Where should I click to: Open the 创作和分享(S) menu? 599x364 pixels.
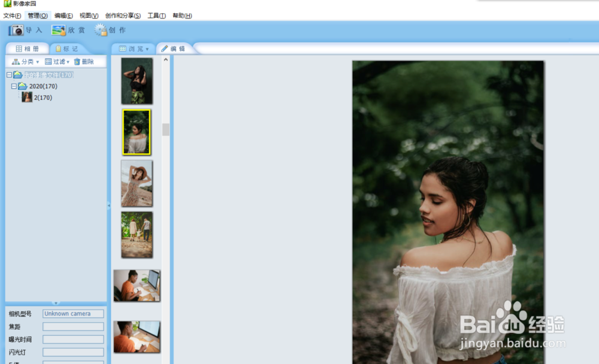pos(123,16)
